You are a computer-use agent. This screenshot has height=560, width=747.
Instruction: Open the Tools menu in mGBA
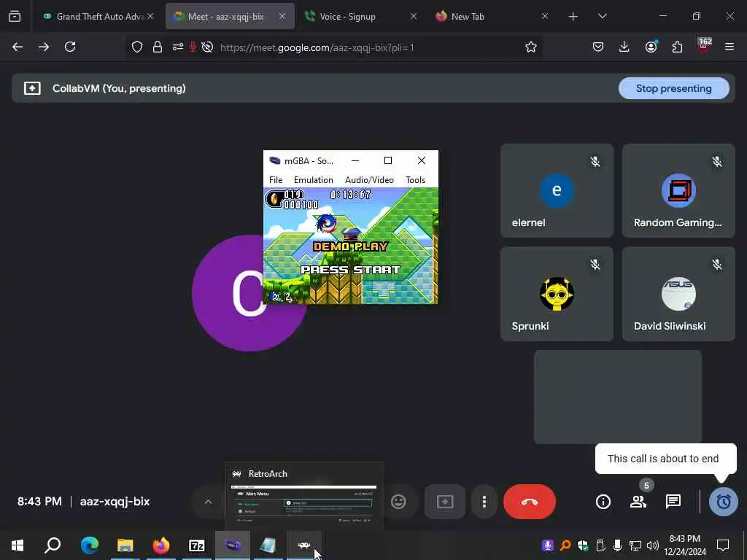pos(415,180)
